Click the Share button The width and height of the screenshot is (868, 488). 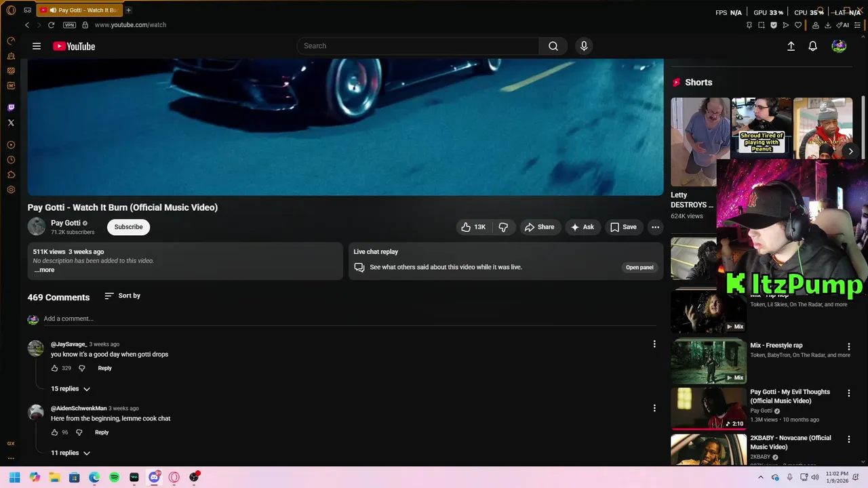click(539, 227)
